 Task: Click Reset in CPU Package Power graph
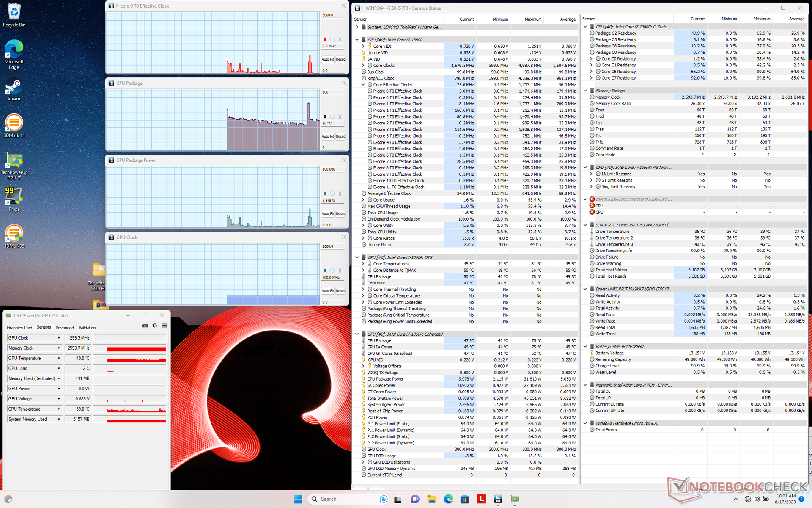(340, 214)
